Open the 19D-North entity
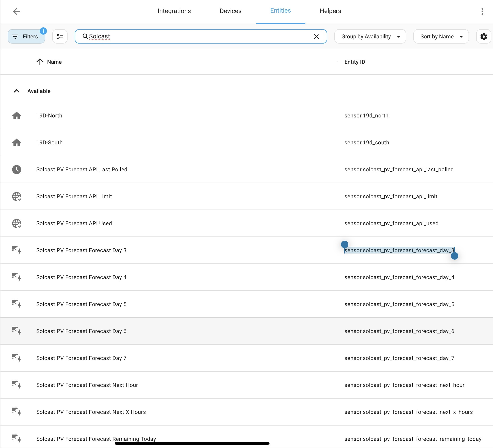 click(x=49, y=115)
